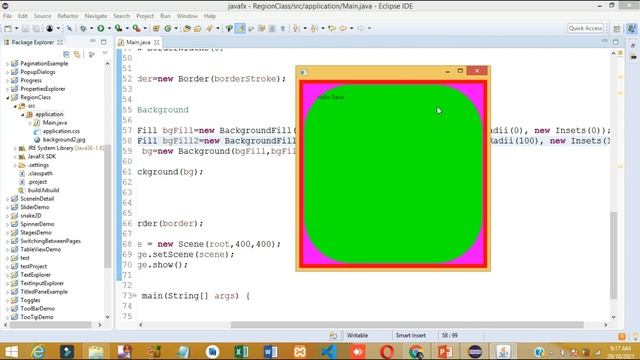
Task: Open Internet Explorer from the taskbar
Action: 38,351
